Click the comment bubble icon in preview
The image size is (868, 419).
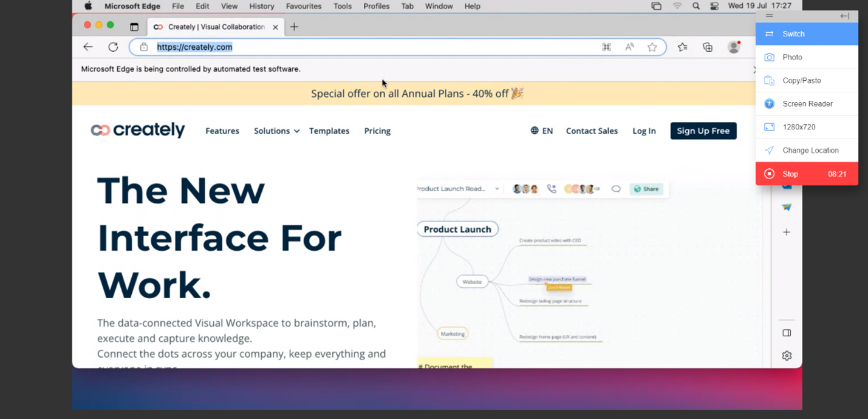coord(616,189)
